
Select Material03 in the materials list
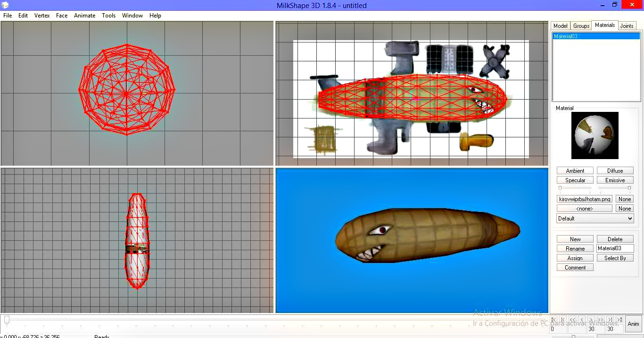[596, 36]
